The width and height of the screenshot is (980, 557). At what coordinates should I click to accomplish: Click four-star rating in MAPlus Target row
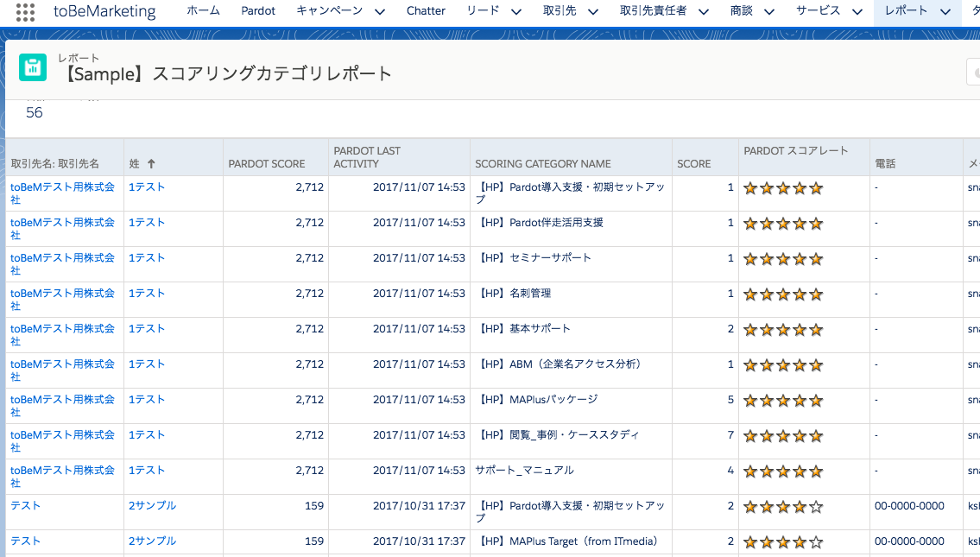pos(783,542)
